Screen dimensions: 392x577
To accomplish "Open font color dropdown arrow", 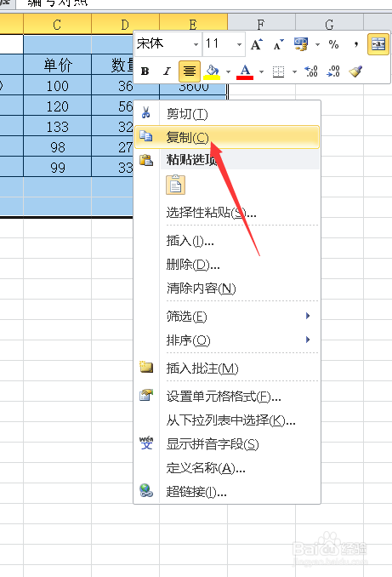I will 261,71.
